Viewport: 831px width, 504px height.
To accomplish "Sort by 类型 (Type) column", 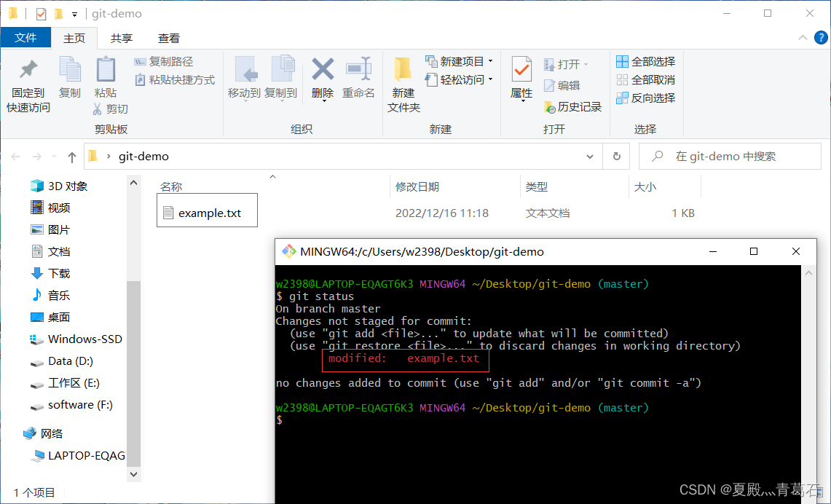I will 536,186.
